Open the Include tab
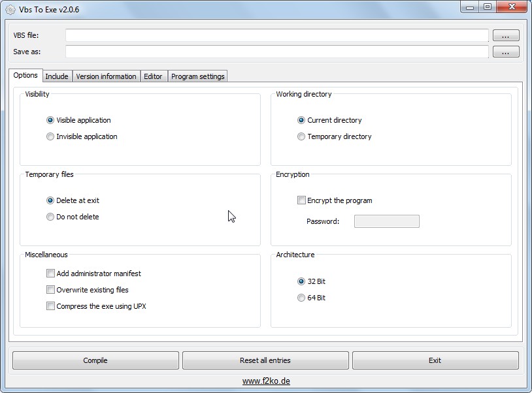 [x=57, y=76]
